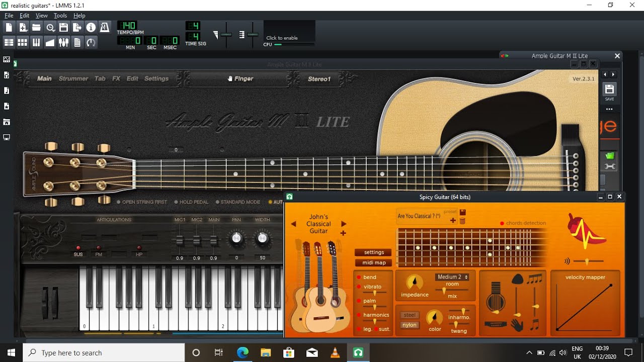
Task: Open the Finger play mode dropdown
Action: point(239,78)
